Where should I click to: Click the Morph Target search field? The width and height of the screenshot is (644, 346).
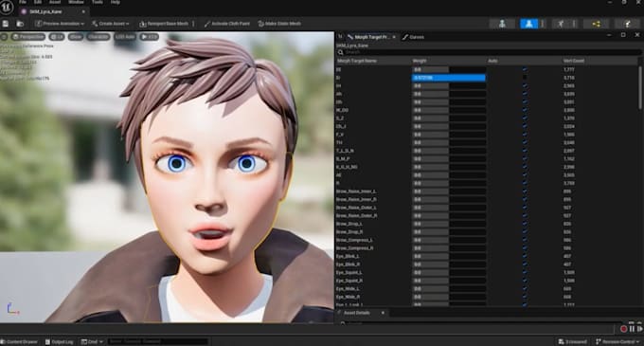pos(489,52)
